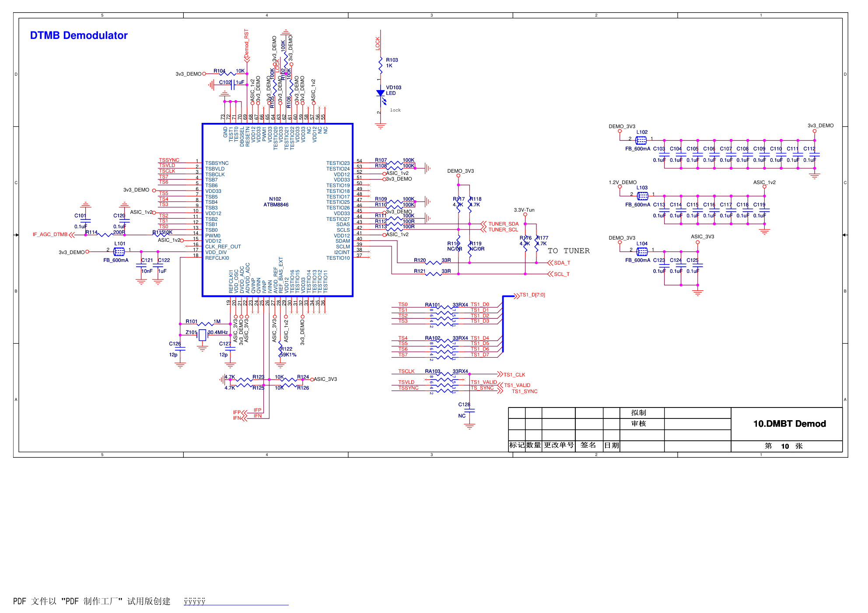868x613 pixels.
Task: Select the RA101 resistor array label
Action: [x=433, y=305]
